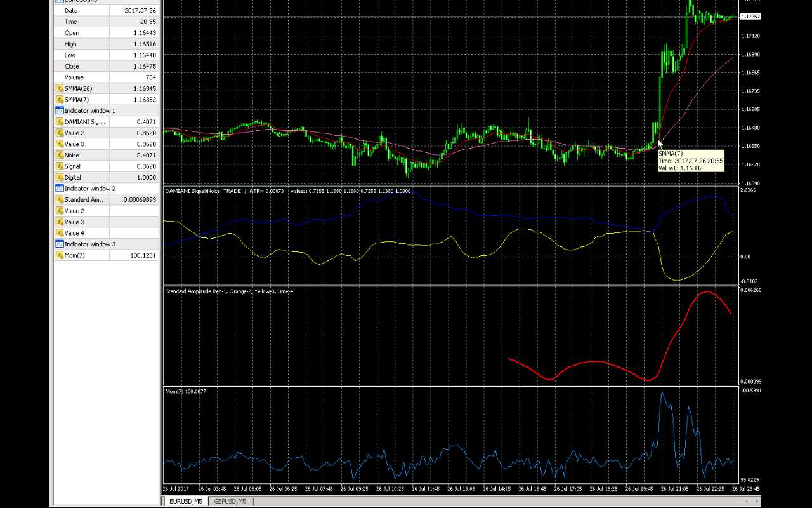Click the Noise row indicator icon
This screenshot has width=812, height=508.
pyautogui.click(x=60, y=155)
